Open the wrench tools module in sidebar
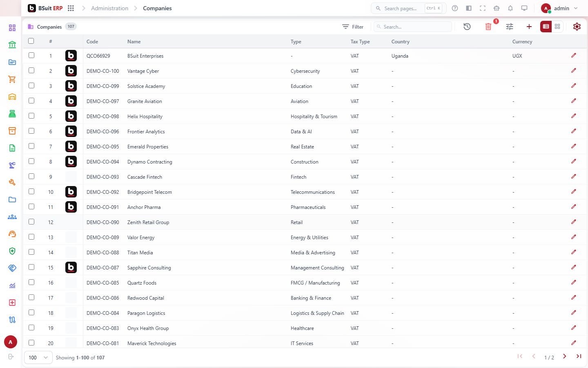This screenshot has height=368, width=588. [12, 182]
